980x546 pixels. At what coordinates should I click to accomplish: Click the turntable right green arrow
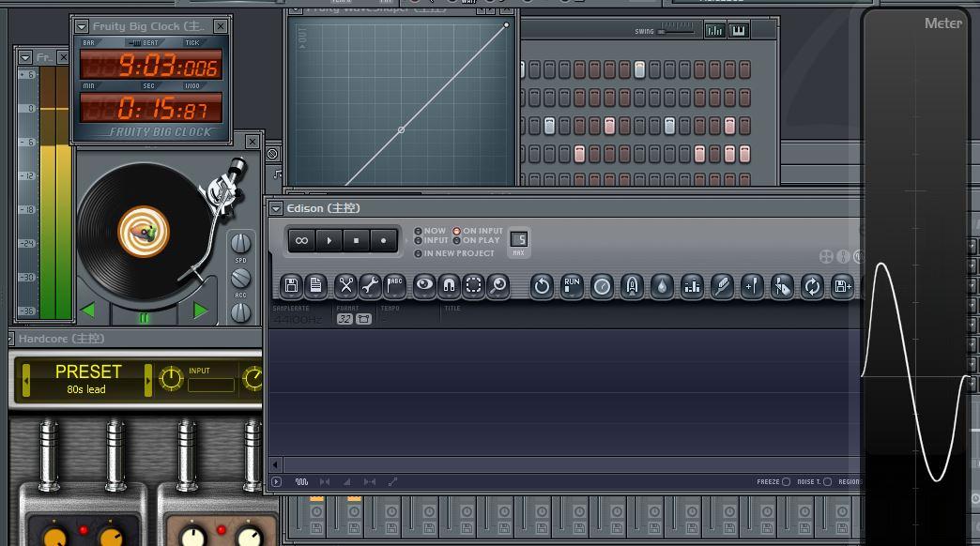200,310
